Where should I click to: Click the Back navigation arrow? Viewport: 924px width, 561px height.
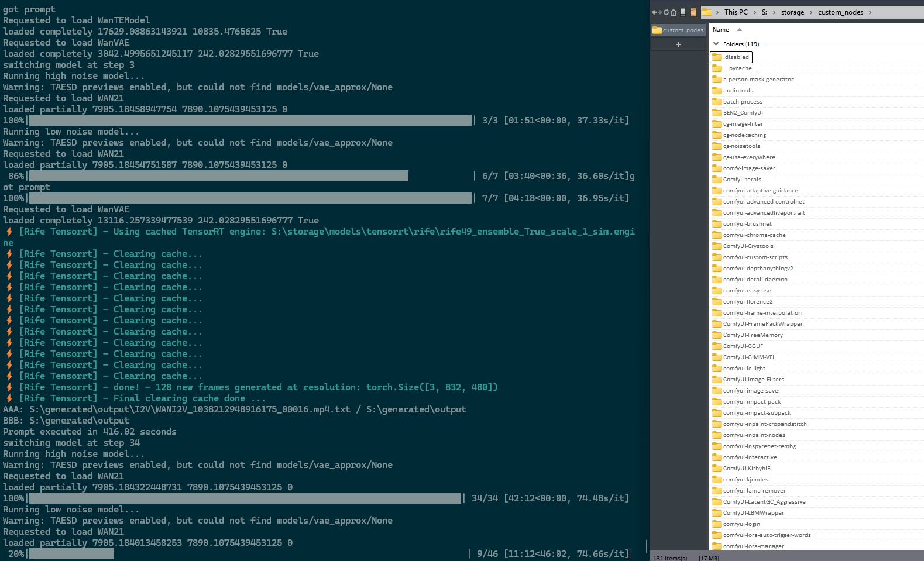[x=654, y=12]
